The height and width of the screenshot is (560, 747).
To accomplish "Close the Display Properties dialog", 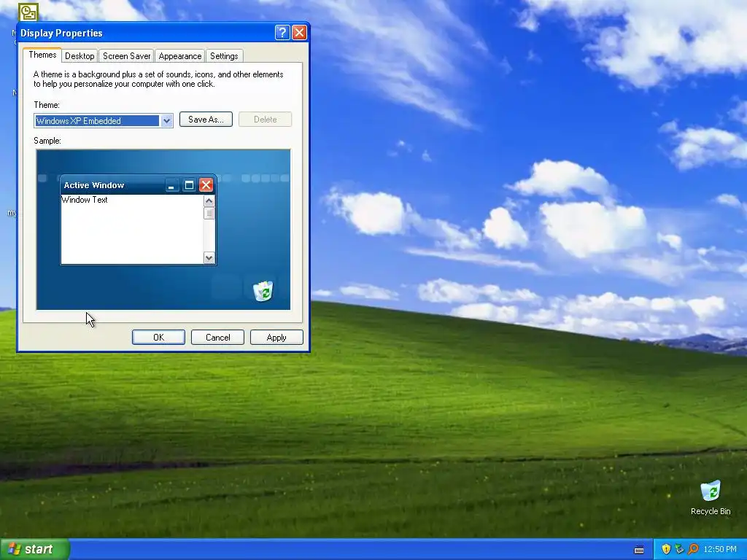I will (x=299, y=32).
